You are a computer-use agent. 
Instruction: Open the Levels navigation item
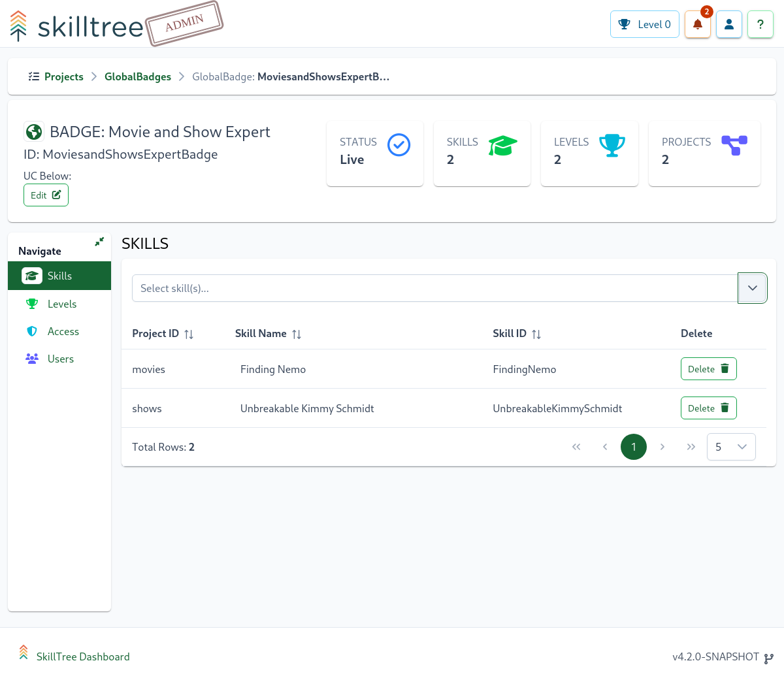[62, 304]
